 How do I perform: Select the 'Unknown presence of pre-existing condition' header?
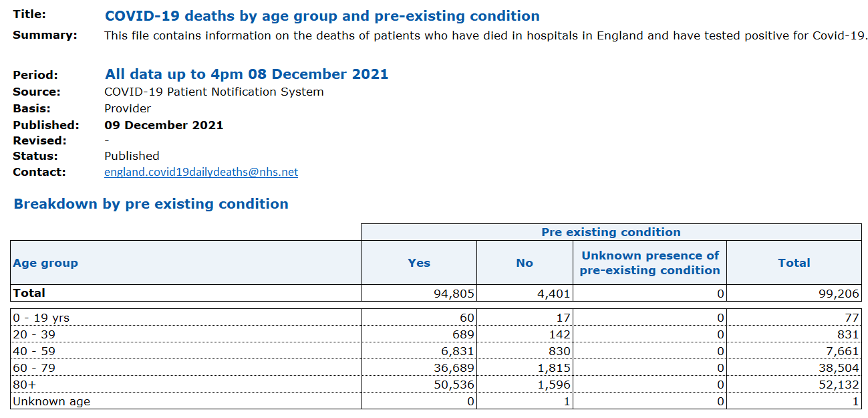(649, 263)
